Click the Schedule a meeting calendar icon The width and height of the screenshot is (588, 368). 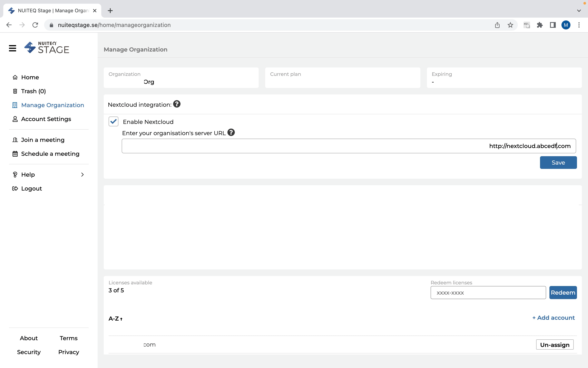[15, 154]
